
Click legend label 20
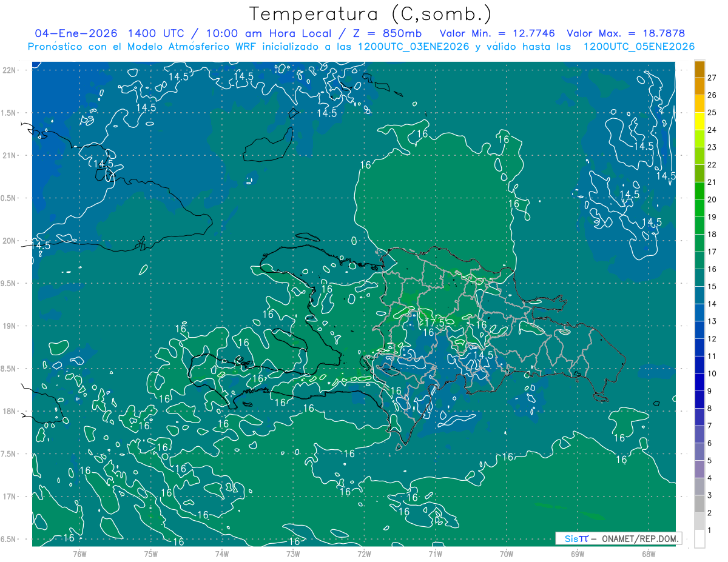712,199
